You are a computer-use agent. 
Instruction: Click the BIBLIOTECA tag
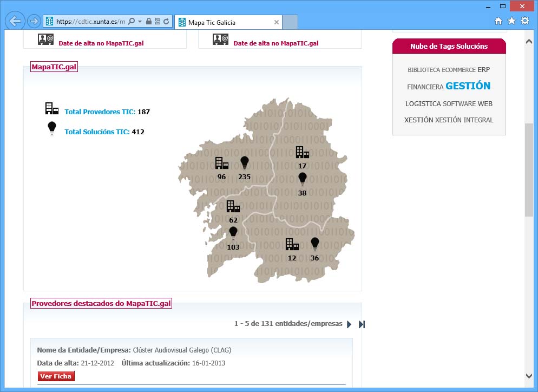pyautogui.click(x=424, y=70)
